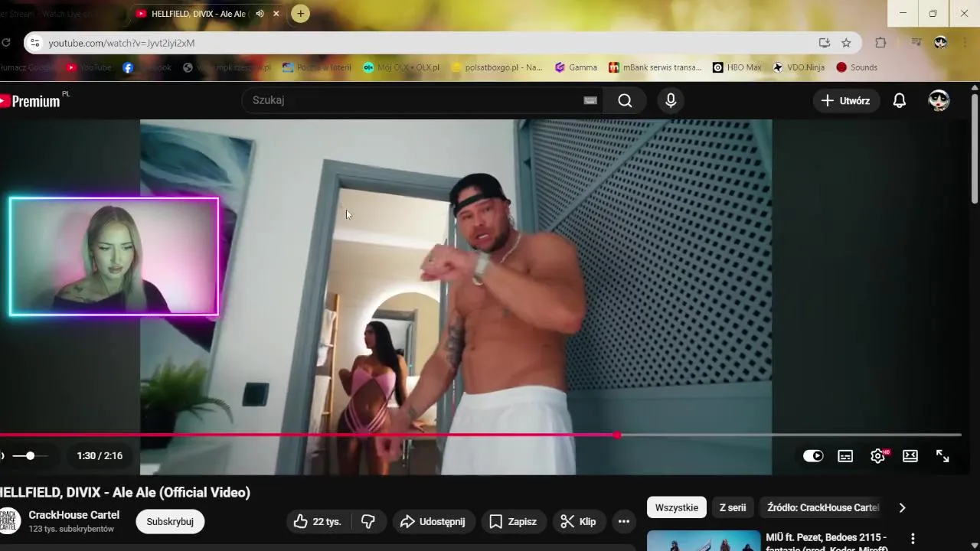Switch to theater mode

(x=910, y=456)
